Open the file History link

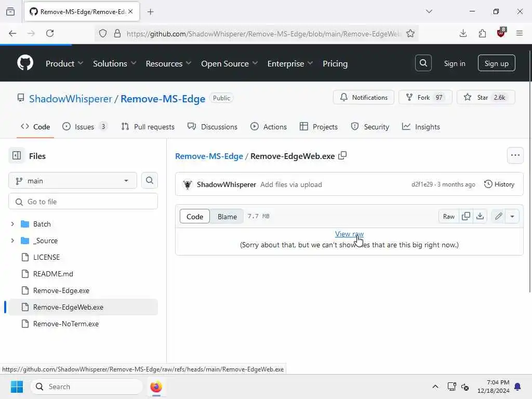coord(499,184)
